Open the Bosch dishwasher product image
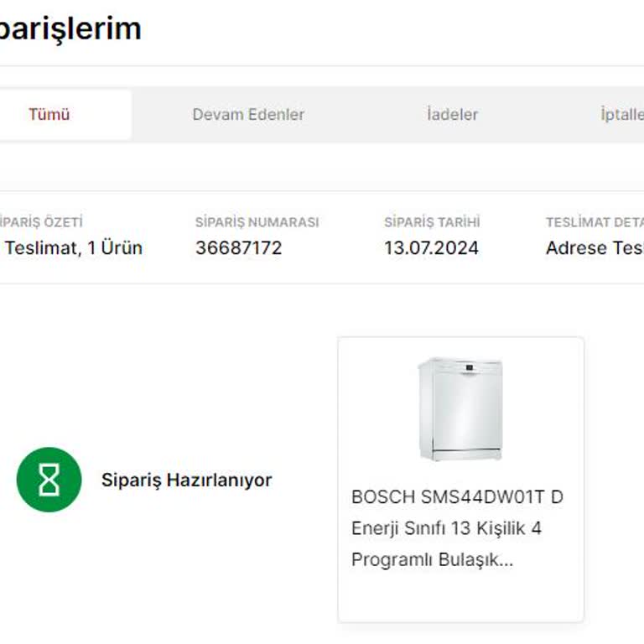Viewport: 644px width, 644px height. coord(460,409)
